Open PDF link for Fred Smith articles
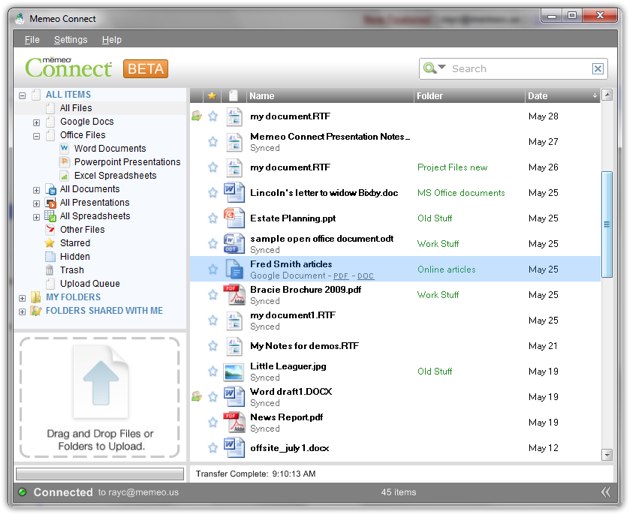 click(x=341, y=276)
